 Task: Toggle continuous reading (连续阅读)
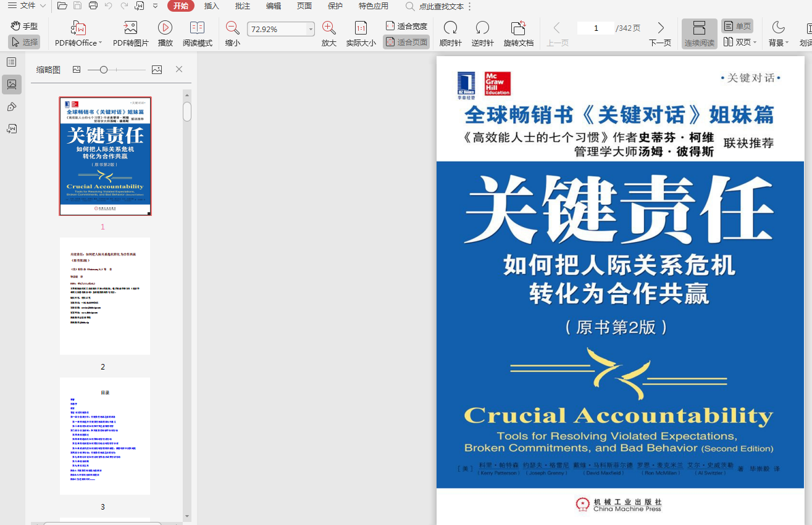(x=700, y=34)
